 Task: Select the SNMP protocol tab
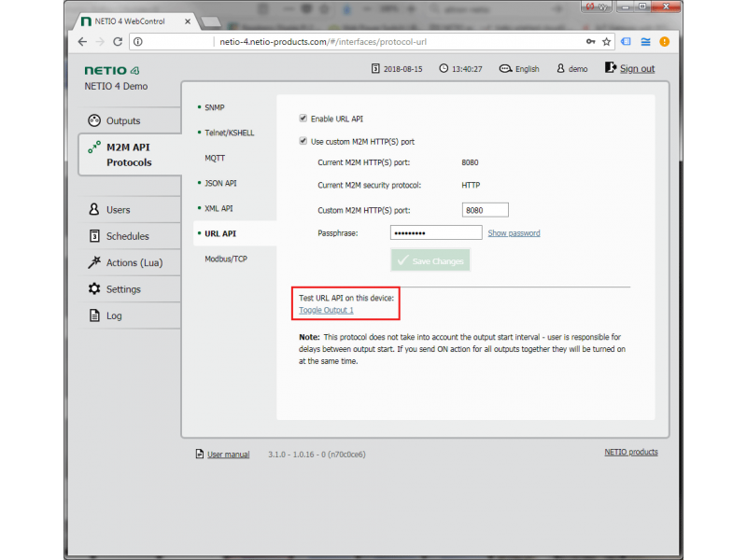215,107
